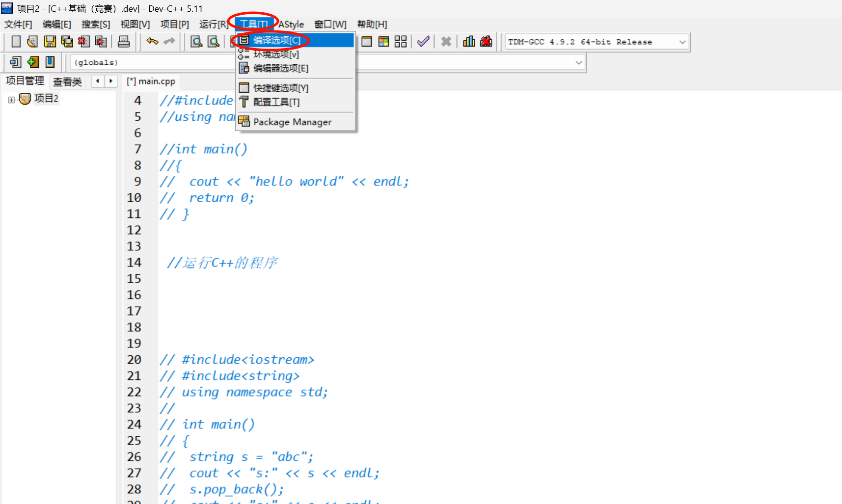Image resolution: width=842 pixels, height=504 pixels.
Task: Choose 编辑器选项[E] from the Tools menu
Action: click(x=295, y=68)
